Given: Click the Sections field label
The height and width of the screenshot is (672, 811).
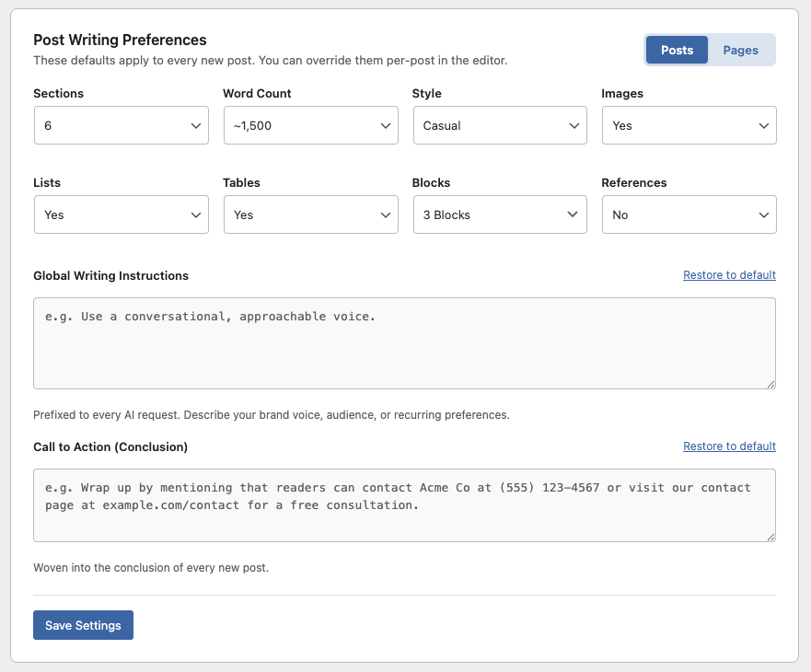Looking at the screenshot, I should tap(58, 94).
